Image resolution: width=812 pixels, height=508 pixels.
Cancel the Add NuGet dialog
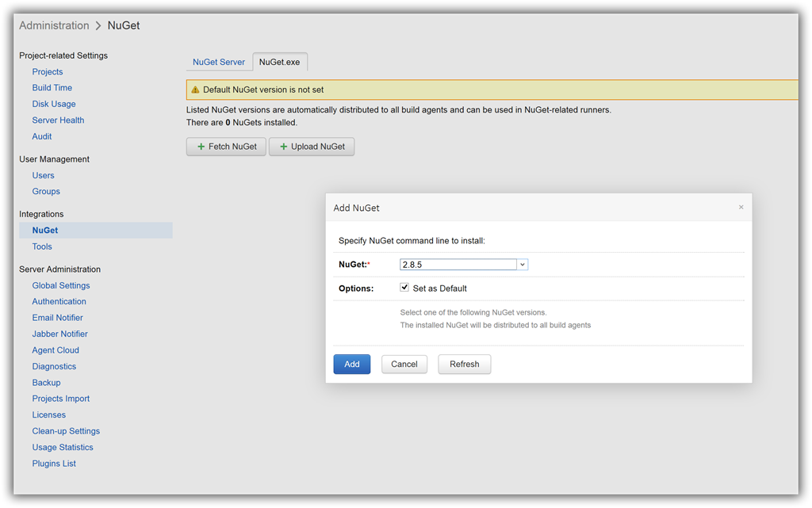point(404,365)
